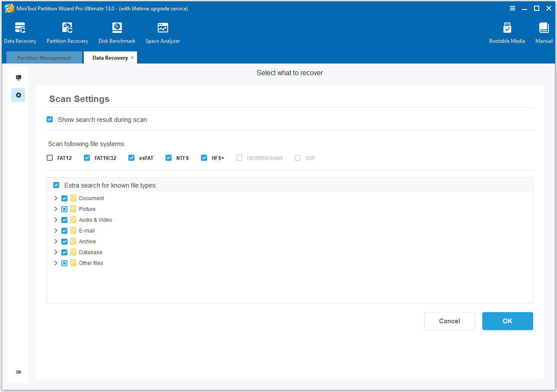Open the Data Recovery toolbar icon
The width and height of the screenshot is (557, 392).
point(20,29)
